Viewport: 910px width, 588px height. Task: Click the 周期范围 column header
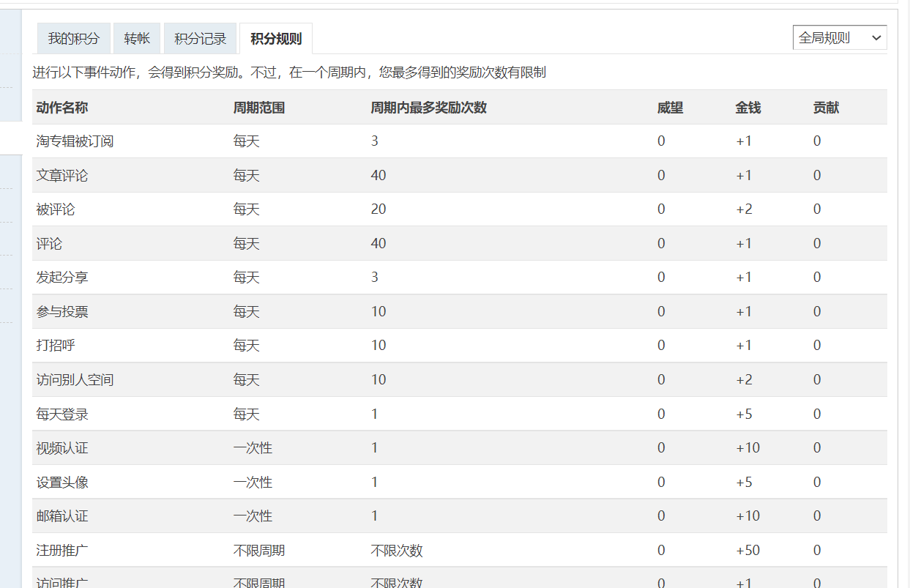tap(259, 108)
